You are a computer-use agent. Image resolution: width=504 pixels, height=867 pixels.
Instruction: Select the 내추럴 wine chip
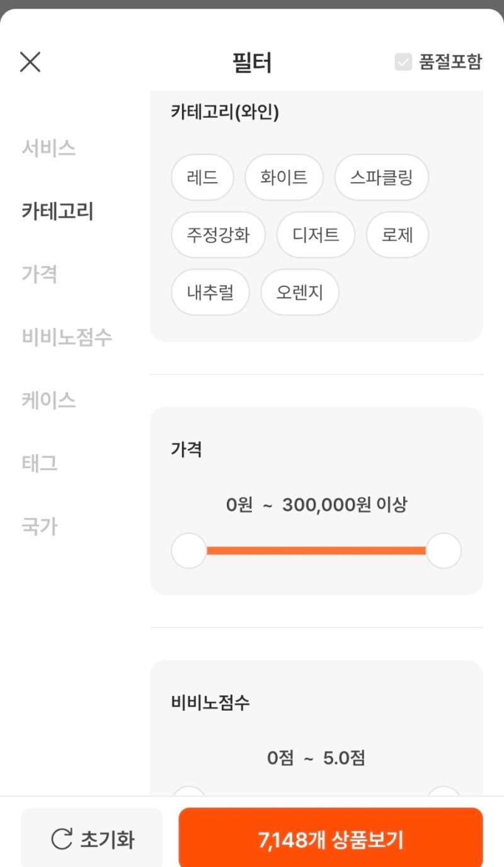pos(210,293)
